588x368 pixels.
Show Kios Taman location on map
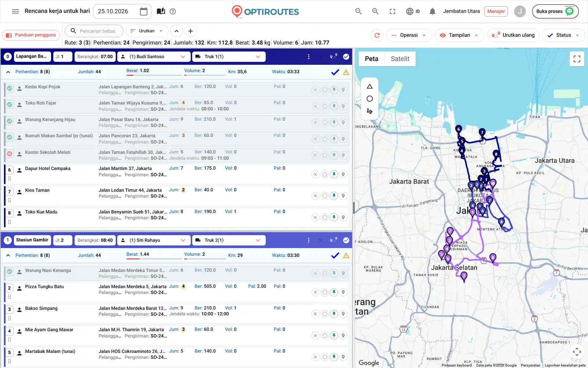coord(343,196)
